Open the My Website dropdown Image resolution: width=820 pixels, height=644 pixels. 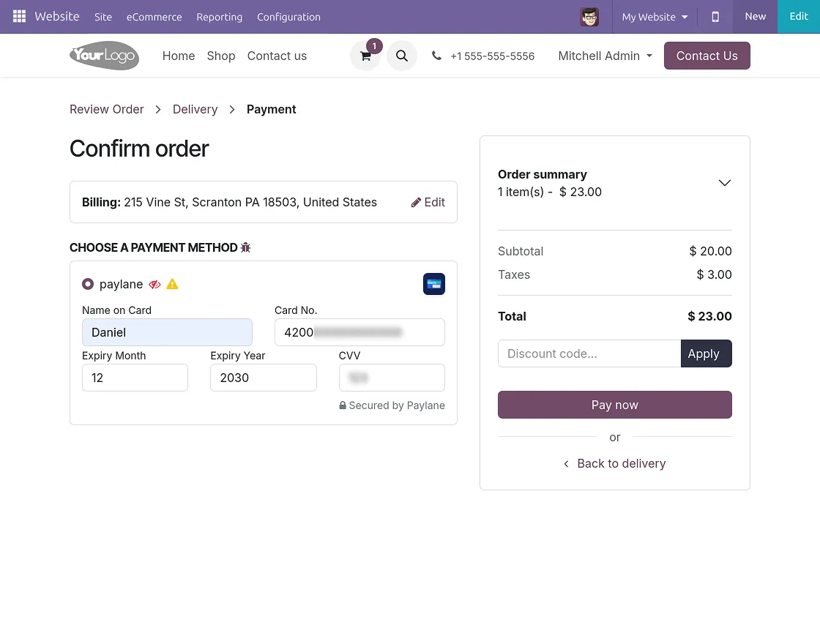click(654, 16)
